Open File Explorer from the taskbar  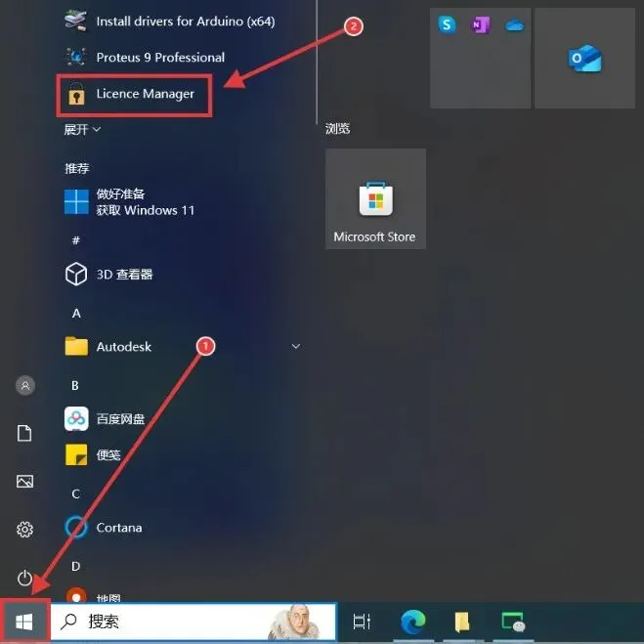(462, 622)
